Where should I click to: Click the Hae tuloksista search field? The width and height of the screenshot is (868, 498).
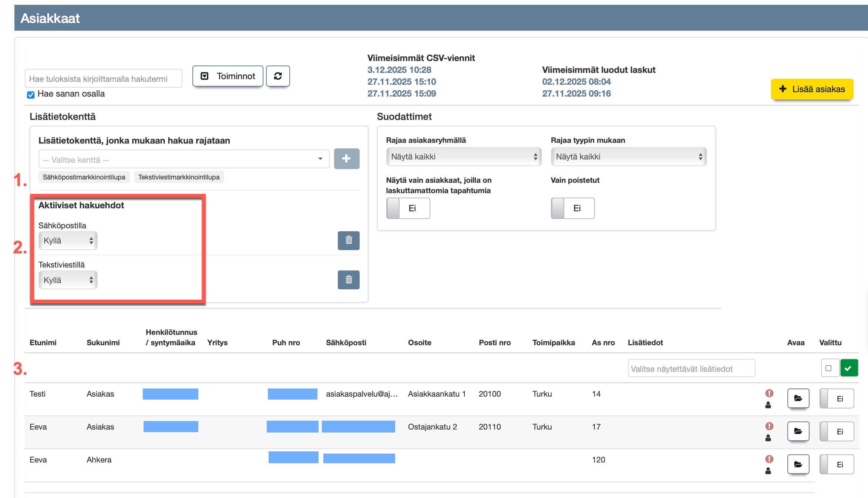pyautogui.click(x=103, y=79)
